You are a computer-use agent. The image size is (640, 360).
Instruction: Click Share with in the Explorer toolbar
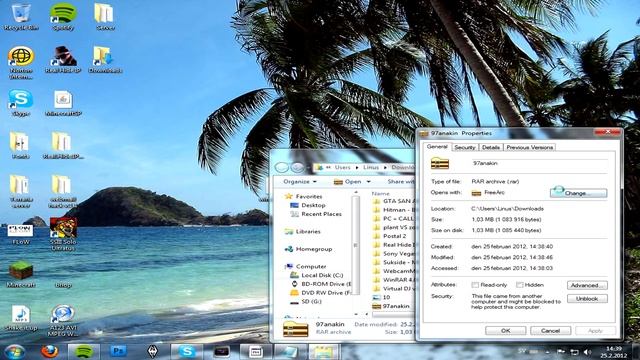click(401, 182)
